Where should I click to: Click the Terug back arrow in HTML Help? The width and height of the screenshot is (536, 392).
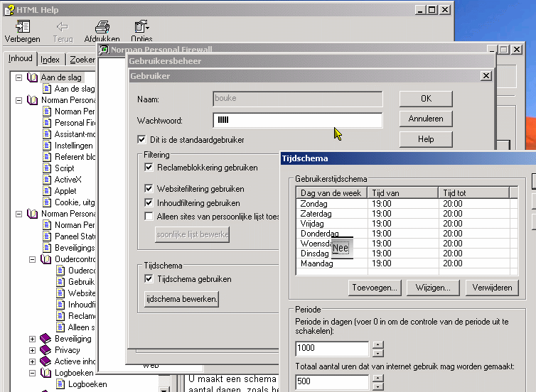(63, 26)
